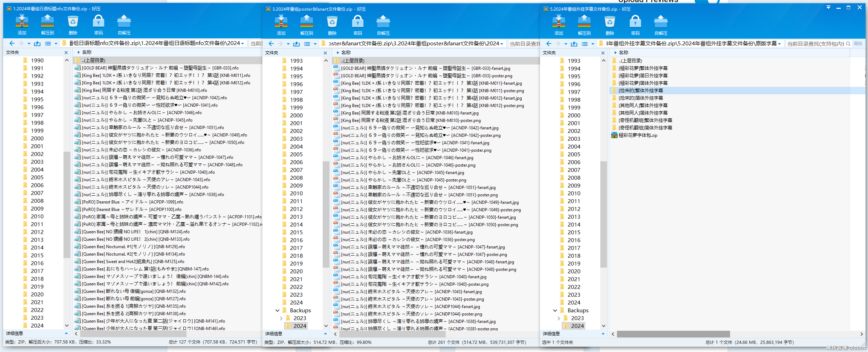Select 2010 folder in nfo window tree
Screen dimensions: 868x352
(x=37, y=216)
